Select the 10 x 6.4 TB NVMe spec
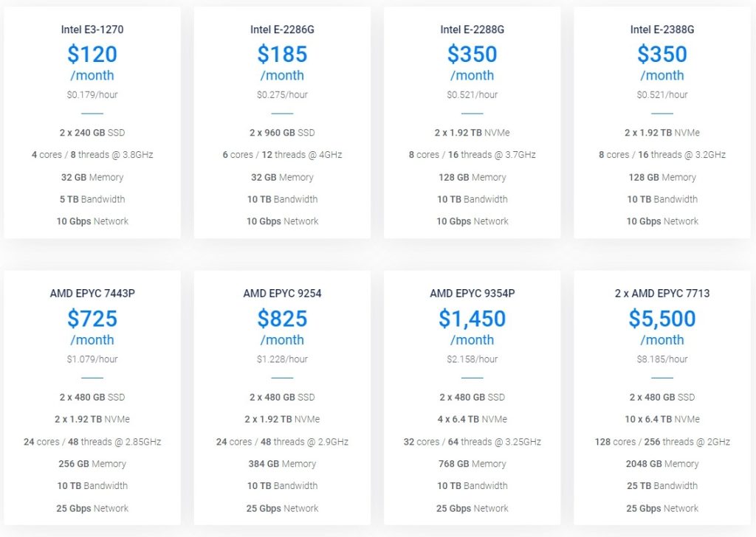The image size is (756, 537). 662,419
